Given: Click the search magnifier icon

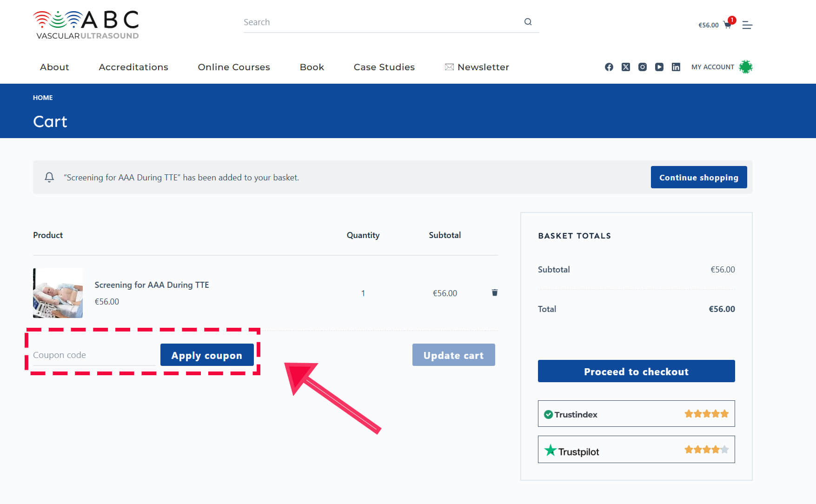Looking at the screenshot, I should [528, 21].
